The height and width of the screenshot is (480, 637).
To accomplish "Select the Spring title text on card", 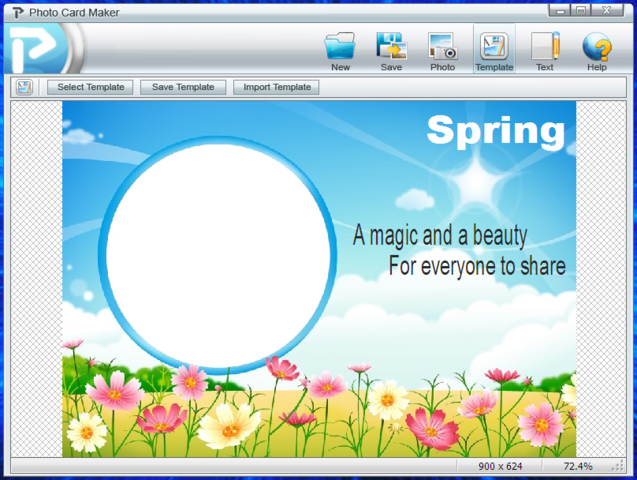I will tap(496, 131).
